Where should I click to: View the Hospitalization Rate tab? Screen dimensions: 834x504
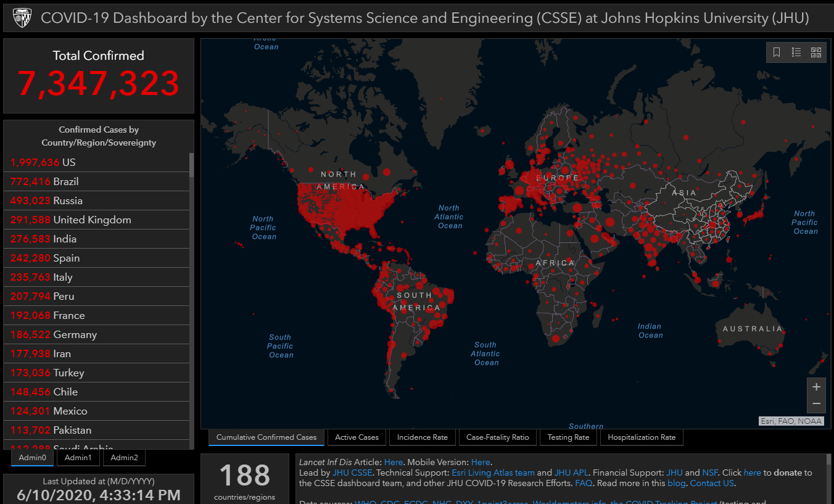click(x=642, y=437)
